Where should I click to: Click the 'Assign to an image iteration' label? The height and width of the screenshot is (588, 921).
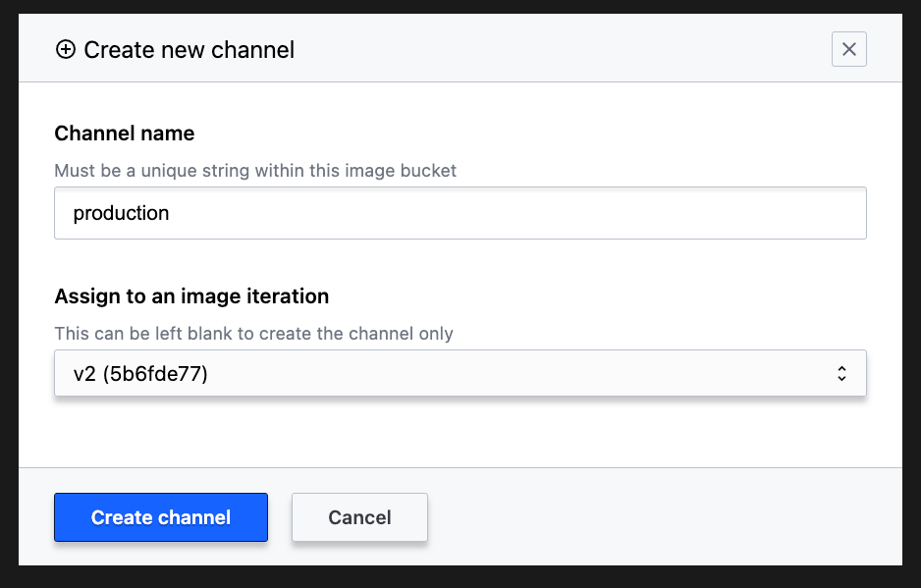(x=191, y=295)
